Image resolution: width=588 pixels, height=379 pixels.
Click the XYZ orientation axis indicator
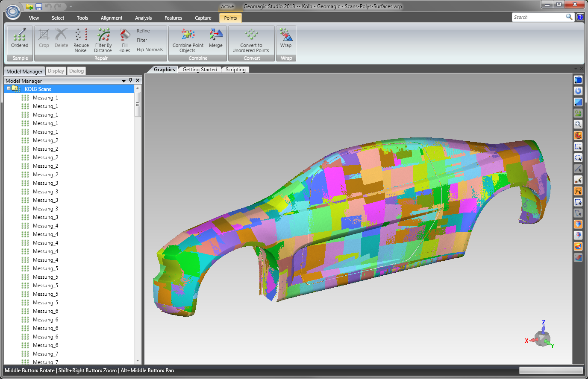541,335
